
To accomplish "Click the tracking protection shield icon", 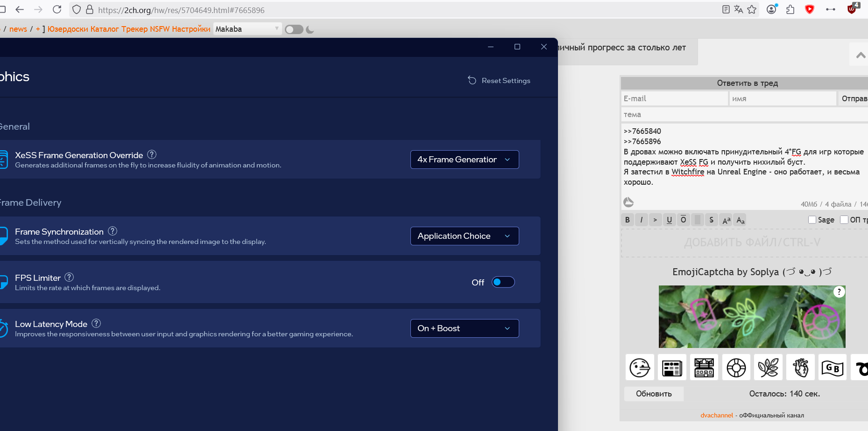I will coord(77,9).
